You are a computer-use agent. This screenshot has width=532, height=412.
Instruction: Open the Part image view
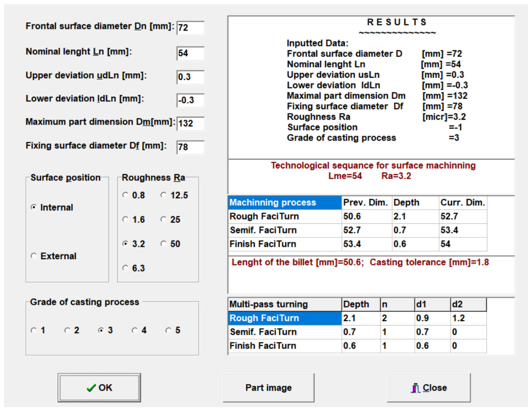point(268,387)
